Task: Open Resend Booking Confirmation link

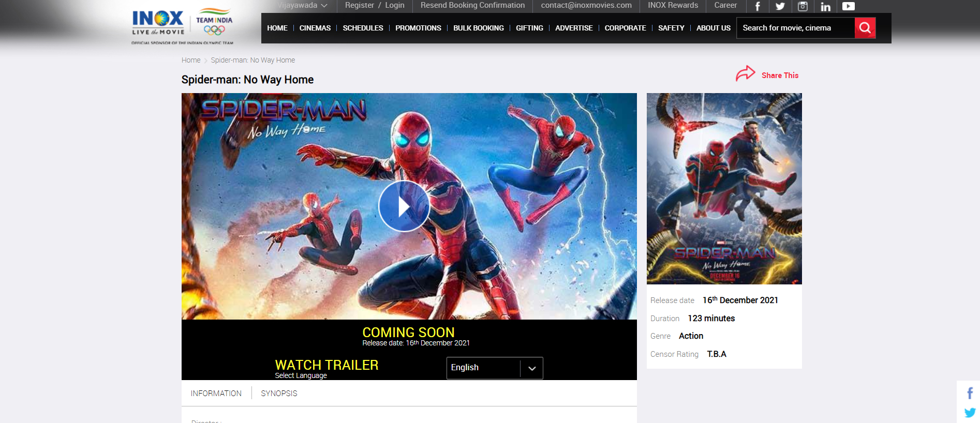Action: [x=472, y=5]
